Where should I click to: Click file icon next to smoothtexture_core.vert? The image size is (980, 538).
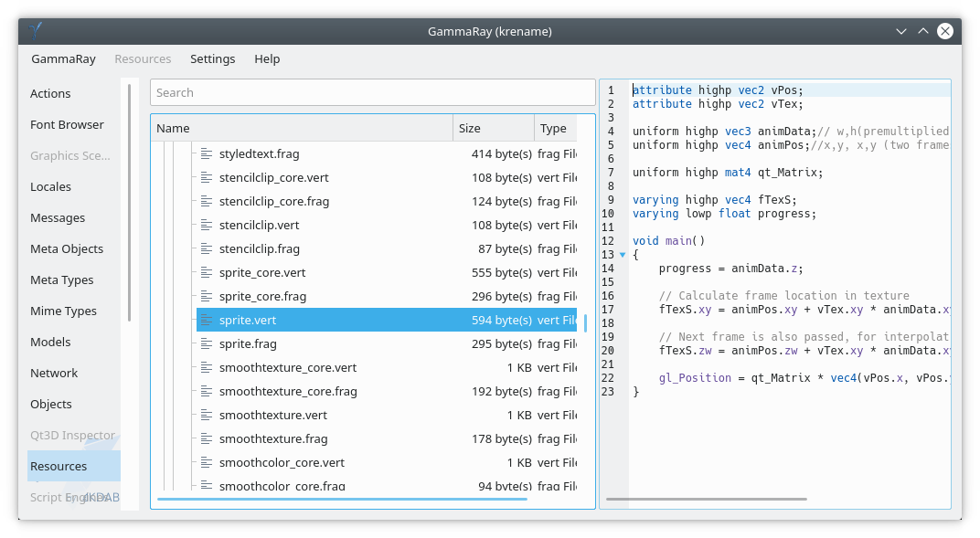coord(207,367)
